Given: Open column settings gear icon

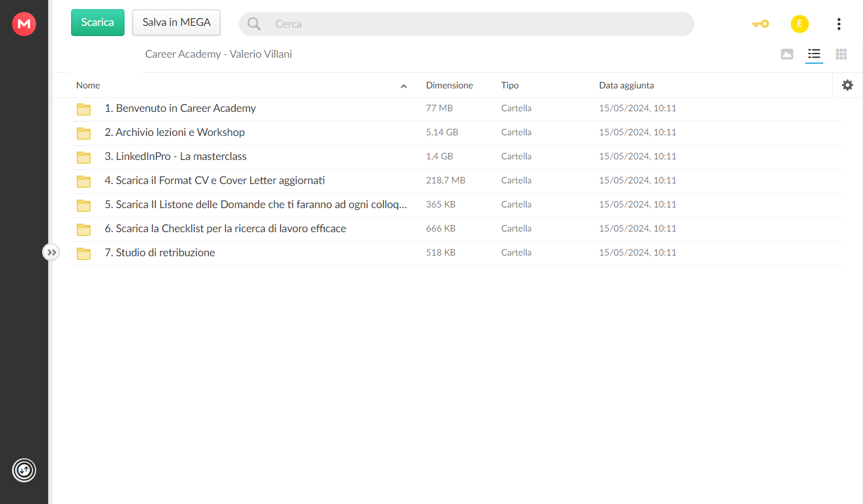Looking at the screenshot, I should (x=847, y=85).
